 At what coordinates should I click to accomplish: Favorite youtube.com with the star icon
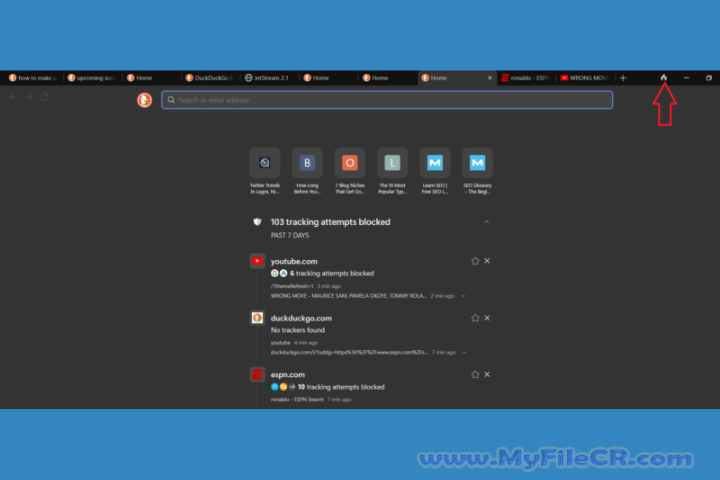(x=475, y=261)
